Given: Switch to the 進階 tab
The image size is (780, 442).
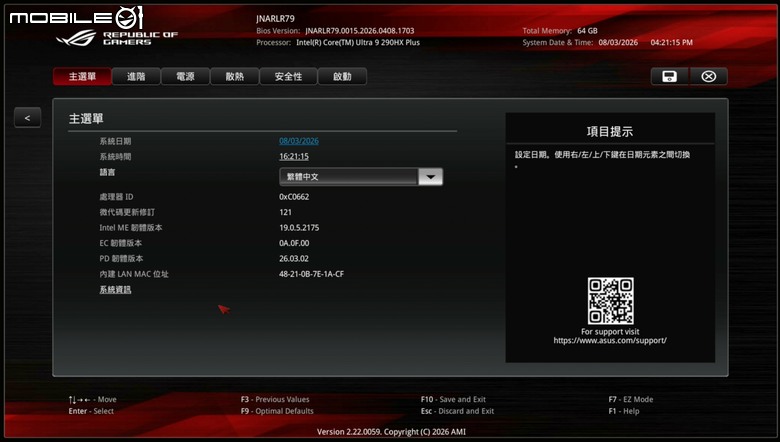Looking at the screenshot, I should [x=136, y=77].
